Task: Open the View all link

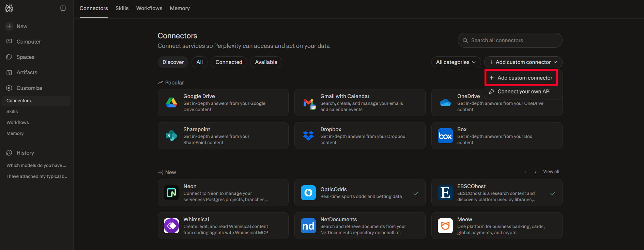Action: click(551, 172)
